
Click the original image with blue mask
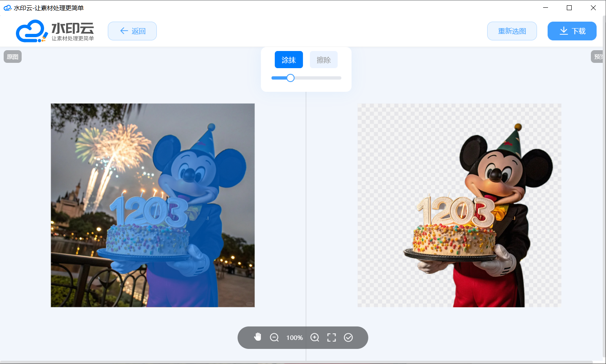tap(153, 205)
